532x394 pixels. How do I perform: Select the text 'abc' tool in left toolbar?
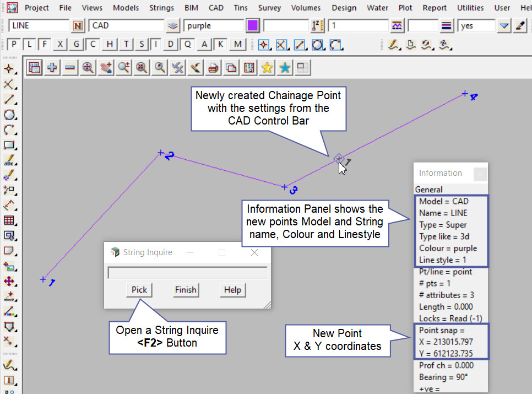click(9, 161)
